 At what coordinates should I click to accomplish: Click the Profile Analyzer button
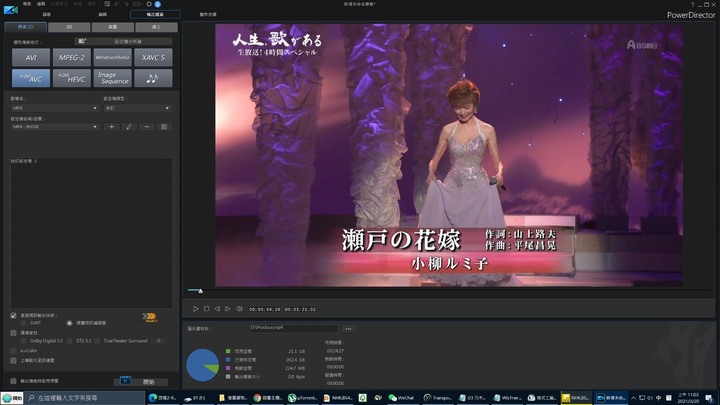coord(124,41)
